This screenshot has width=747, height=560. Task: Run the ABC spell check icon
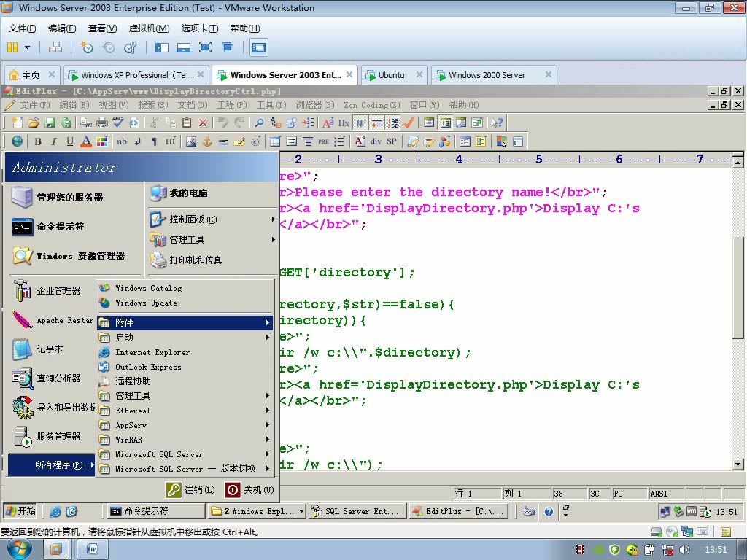click(x=117, y=122)
